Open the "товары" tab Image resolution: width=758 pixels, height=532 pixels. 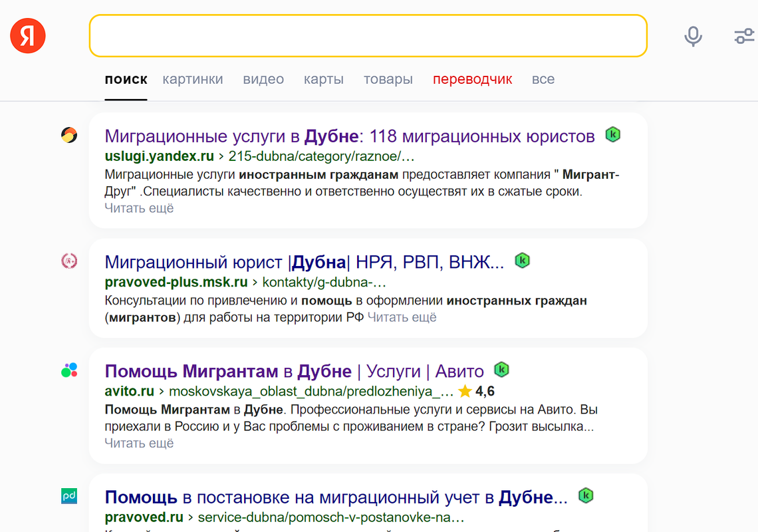tap(388, 79)
